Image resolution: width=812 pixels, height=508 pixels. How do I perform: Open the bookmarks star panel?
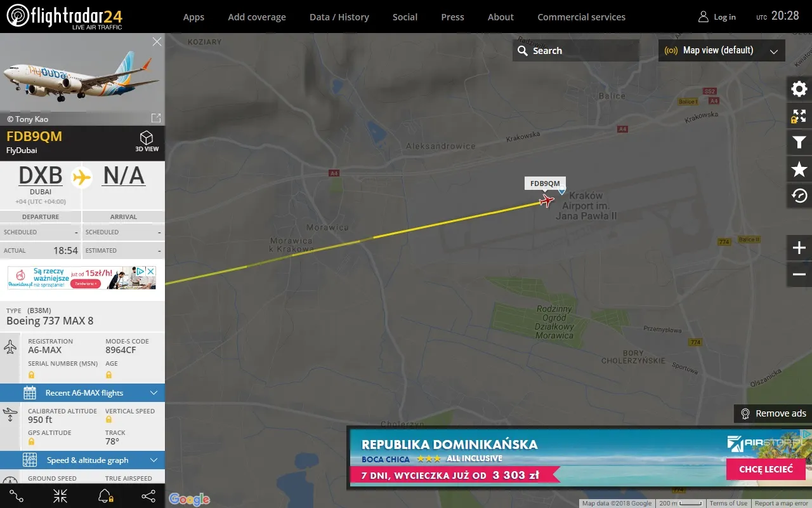(x=799, y=169)
